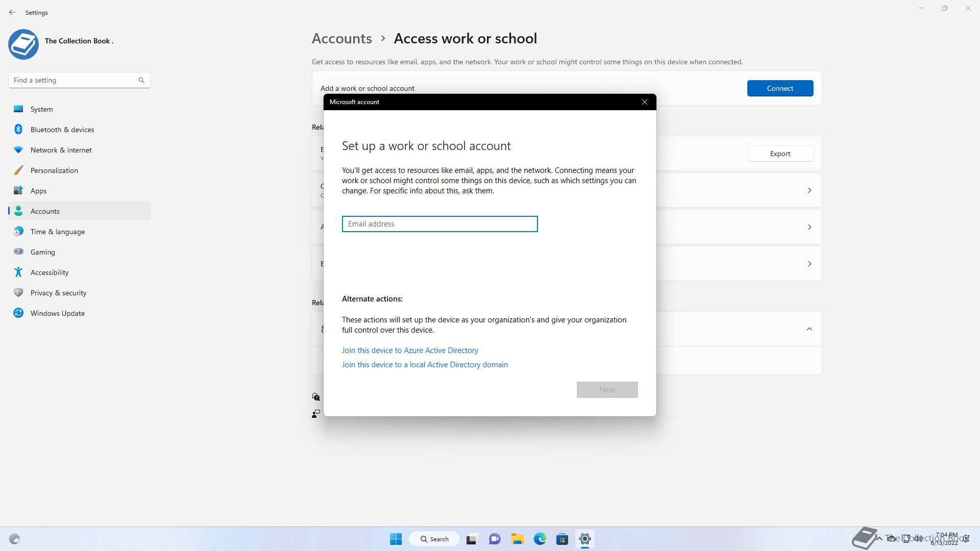Click the Gaming controller icon
Screen dimensions: 980x551
pos(18,251)
